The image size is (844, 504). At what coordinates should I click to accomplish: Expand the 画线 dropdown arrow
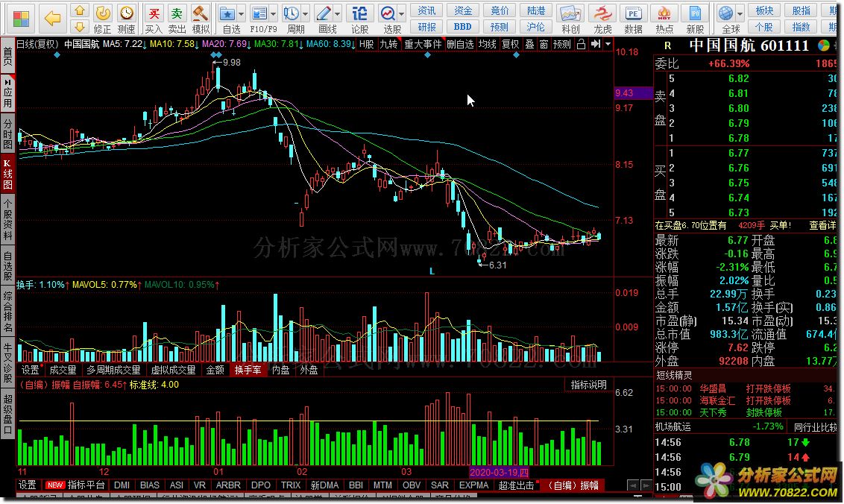(x=338, y=14)
